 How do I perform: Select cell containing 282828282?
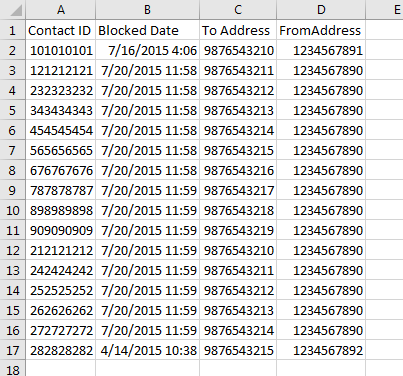click(x=61, y=350)
